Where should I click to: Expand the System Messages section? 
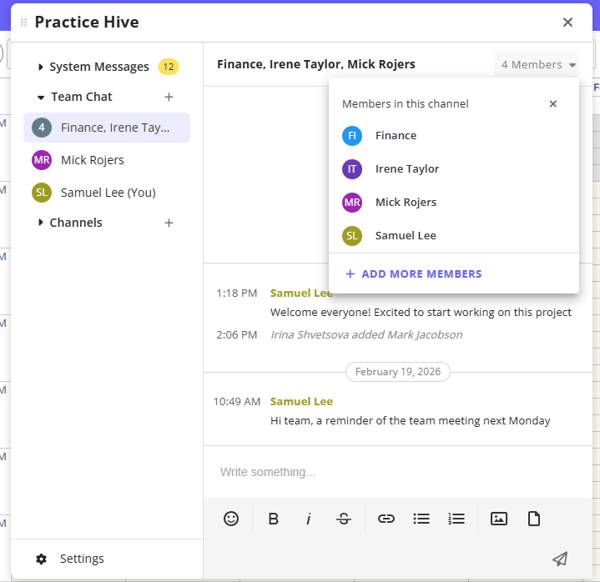coord(41,67)
